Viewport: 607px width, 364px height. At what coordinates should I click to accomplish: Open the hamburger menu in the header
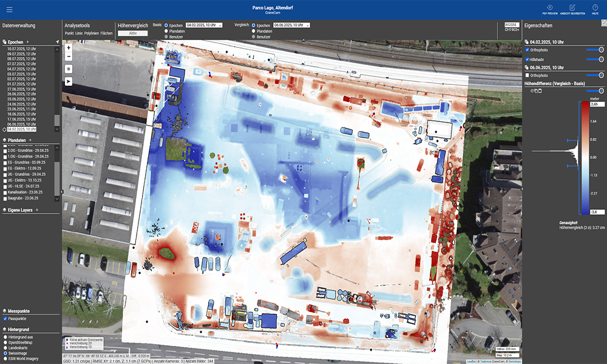9,10
